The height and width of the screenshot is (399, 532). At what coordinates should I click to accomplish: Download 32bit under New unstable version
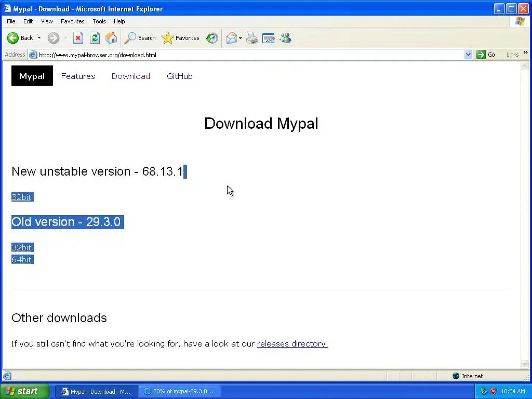21,197
